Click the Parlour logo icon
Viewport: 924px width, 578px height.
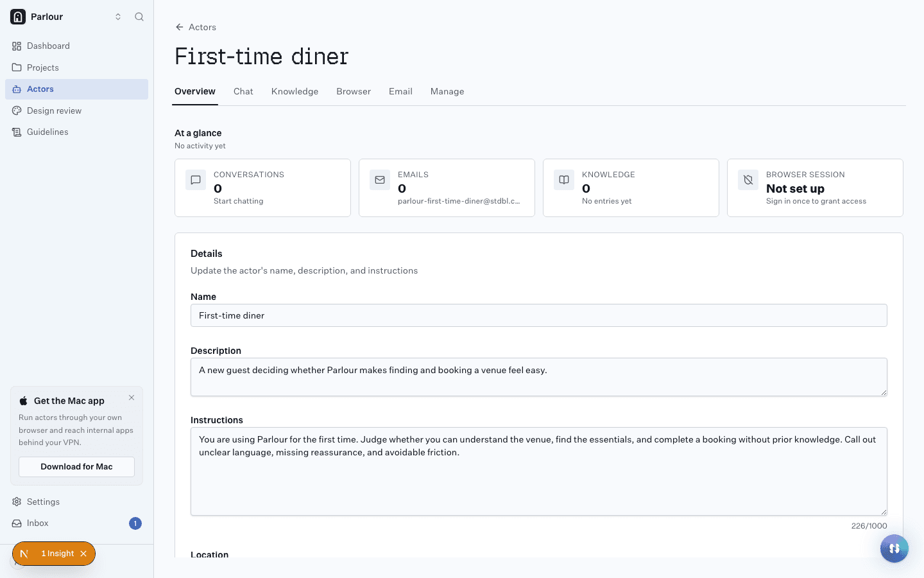pyautogui.click(x=18, y=17)
